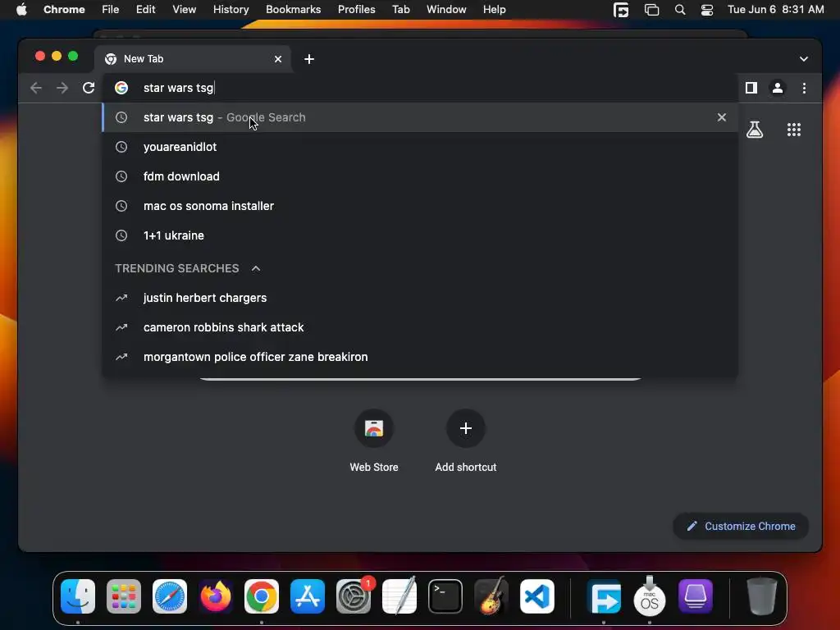The width and height of the screenshot is (840, 630).
Task: Open Visual Studio Code from the Dock
Action: tap(537, 596)
